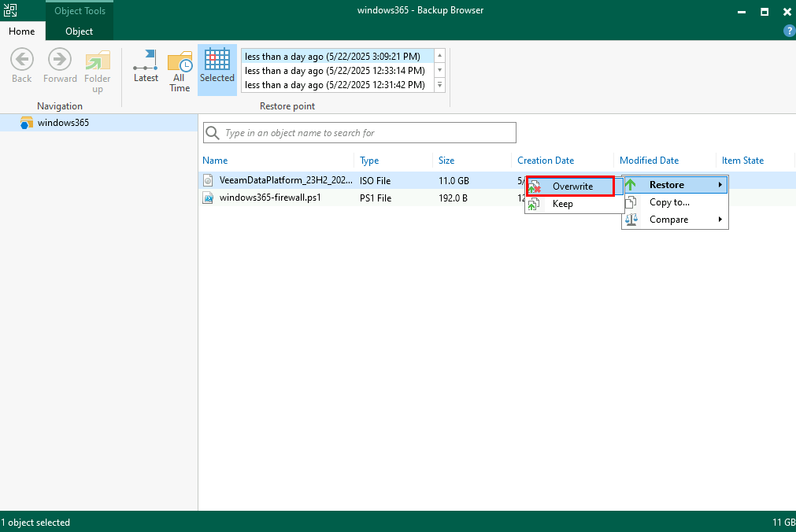This screenshot has height=532, width=796.
Task: Click the ISO file icon for VeeamDataPlatform
Action: click(x=208, y=180)
